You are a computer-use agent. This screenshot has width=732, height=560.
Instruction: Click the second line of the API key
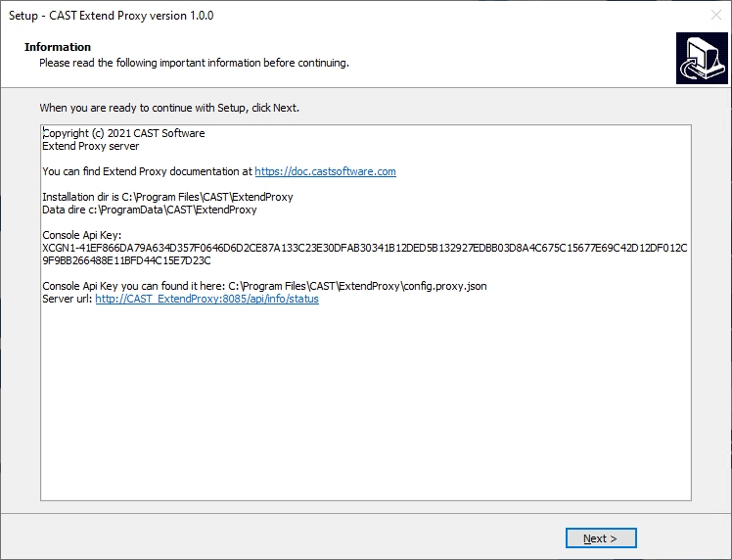(x=126, y=260)
